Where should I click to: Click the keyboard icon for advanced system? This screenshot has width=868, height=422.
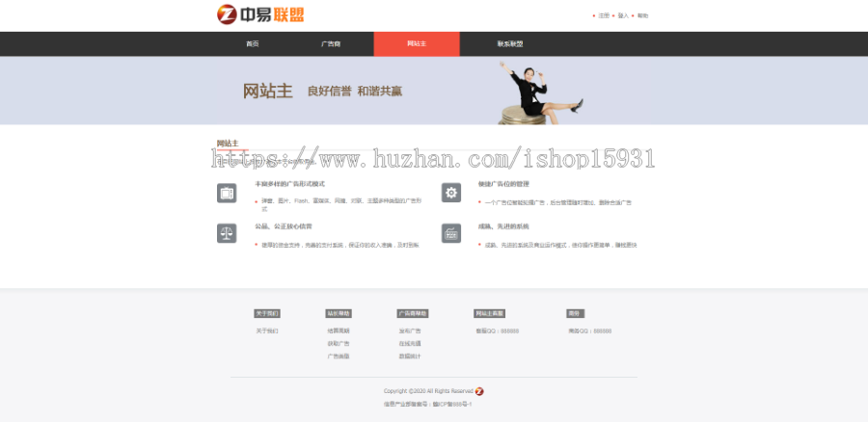451,233
